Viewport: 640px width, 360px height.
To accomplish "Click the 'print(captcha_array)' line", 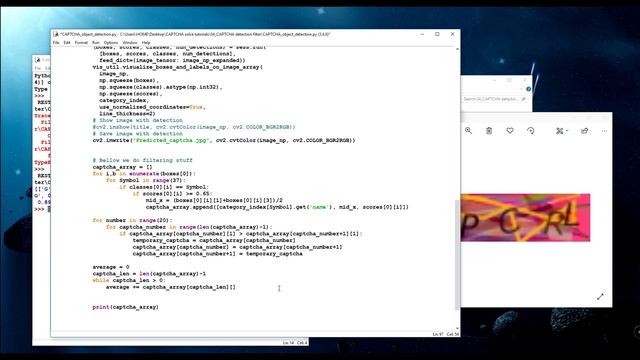I will pos(125,307).
